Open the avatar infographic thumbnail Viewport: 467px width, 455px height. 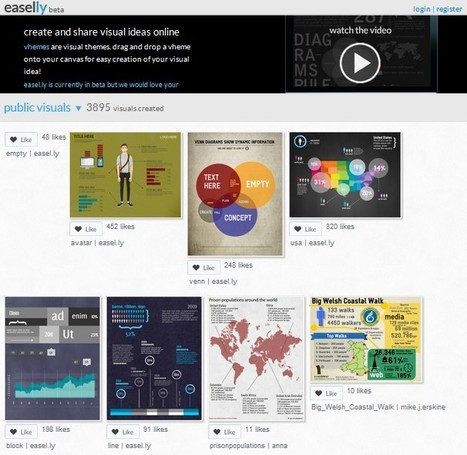point(125,175)
